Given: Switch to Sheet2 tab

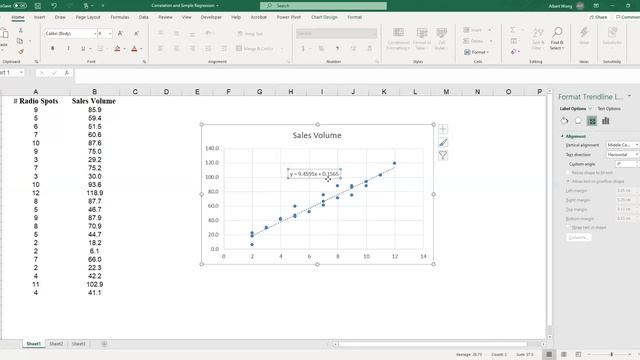Looking at the screenshot, I should [56, 344].
